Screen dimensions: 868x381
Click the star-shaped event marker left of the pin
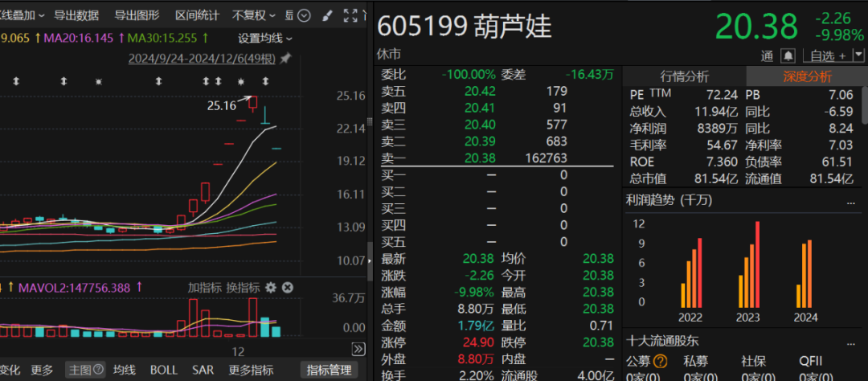coord(241,82)
